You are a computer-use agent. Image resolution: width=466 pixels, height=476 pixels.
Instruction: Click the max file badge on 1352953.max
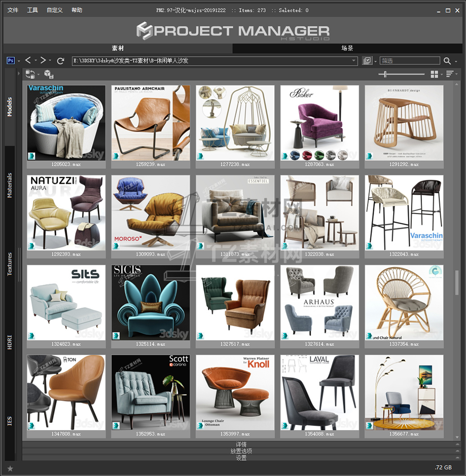pos(116,426)
